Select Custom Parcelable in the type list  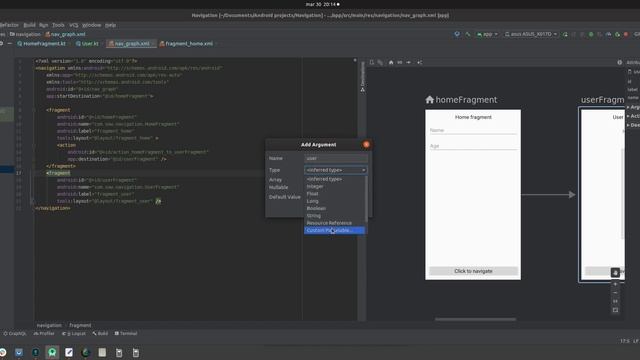coord(335,231)
